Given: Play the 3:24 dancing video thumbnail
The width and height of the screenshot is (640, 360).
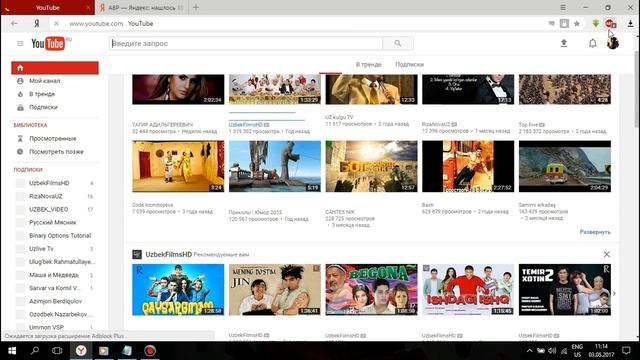Looking at the screenshot, I should point(178,166).
